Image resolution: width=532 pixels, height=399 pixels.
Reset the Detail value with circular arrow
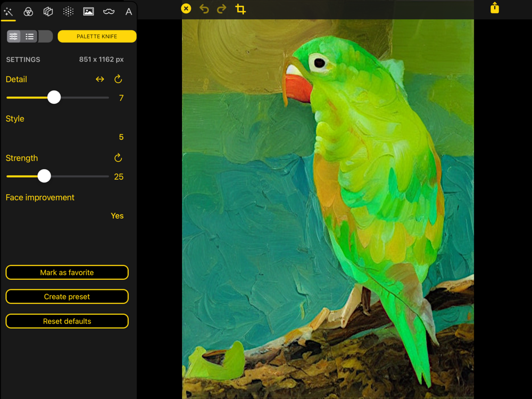click(x=118, y=79)
